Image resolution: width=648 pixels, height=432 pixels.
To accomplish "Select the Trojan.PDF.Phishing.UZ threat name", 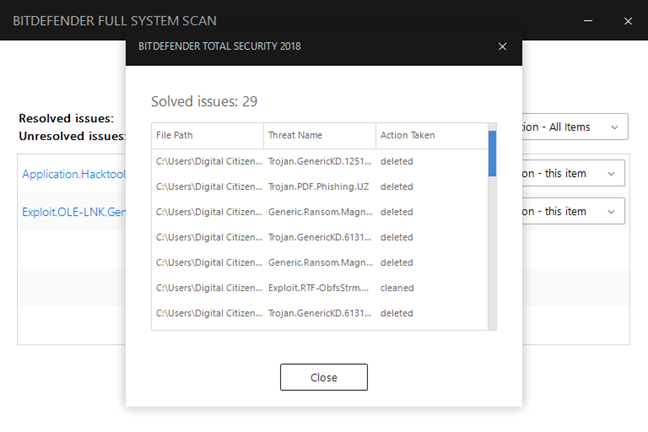I will pos(319,186).
